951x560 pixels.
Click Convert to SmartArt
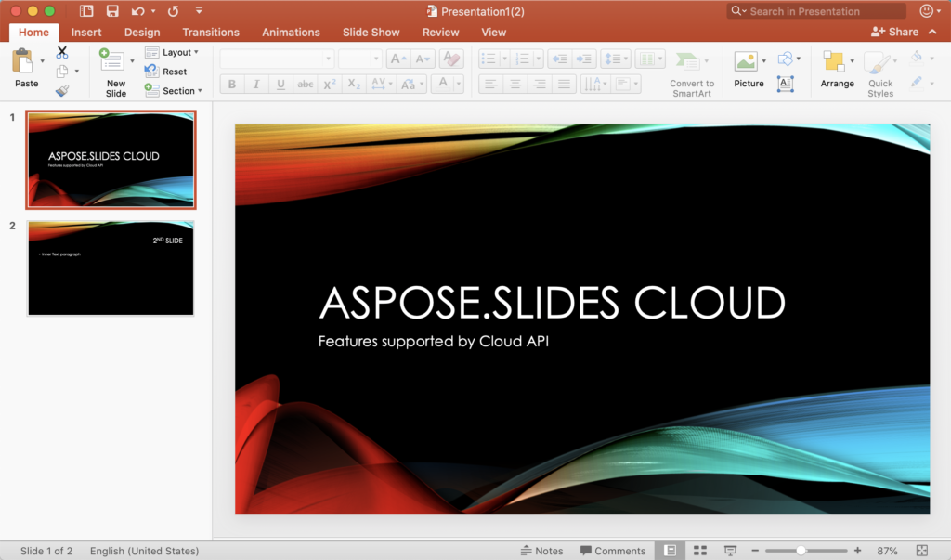691,74
